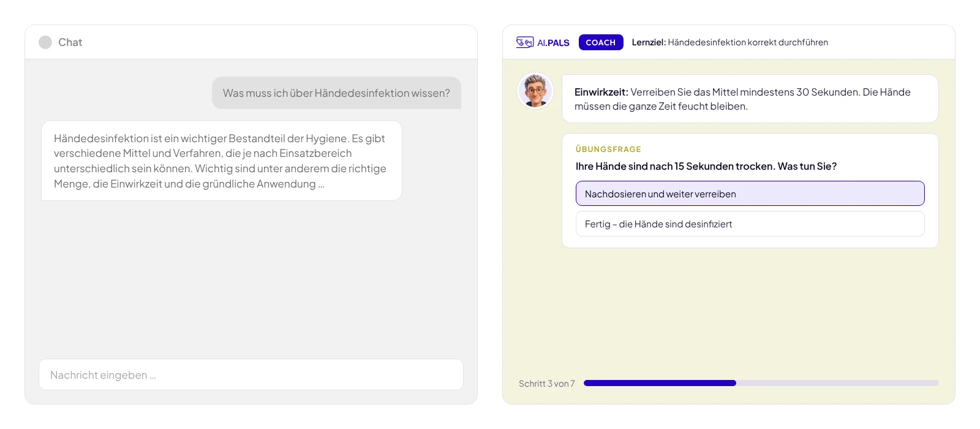The image size is (980, 429).
Task: Select answer 'Nachdosieren und weiter verreiben'
Action: [750, 194]
